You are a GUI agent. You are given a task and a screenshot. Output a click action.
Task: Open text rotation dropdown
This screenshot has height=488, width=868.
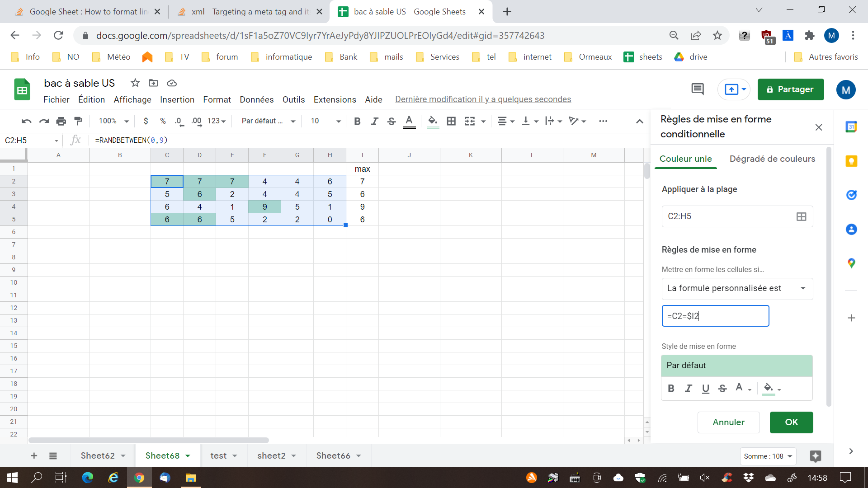(577, 121)
